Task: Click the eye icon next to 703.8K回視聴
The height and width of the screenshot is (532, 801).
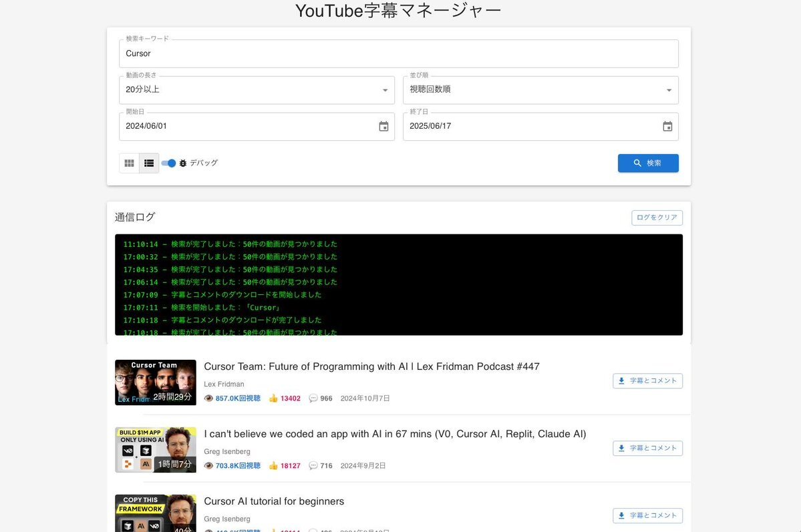Action: (x=208, y=466)
